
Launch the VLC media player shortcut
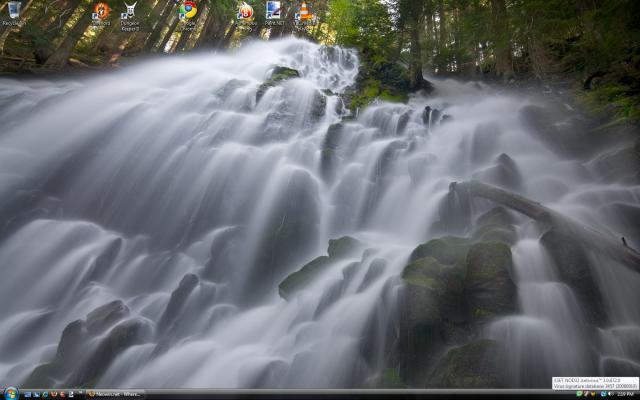304,16
